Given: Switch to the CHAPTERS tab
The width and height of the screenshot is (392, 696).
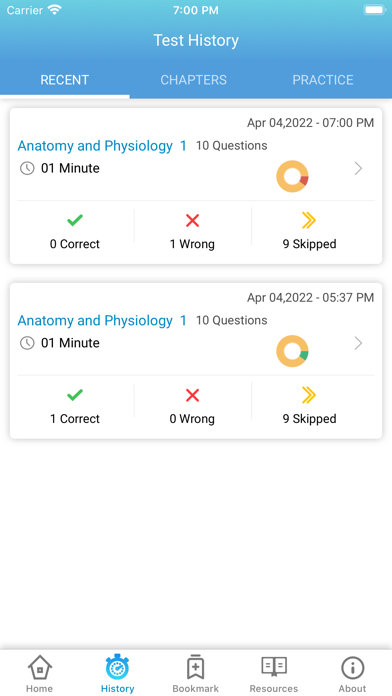Looking at the screenshot, I should [194, 80].
